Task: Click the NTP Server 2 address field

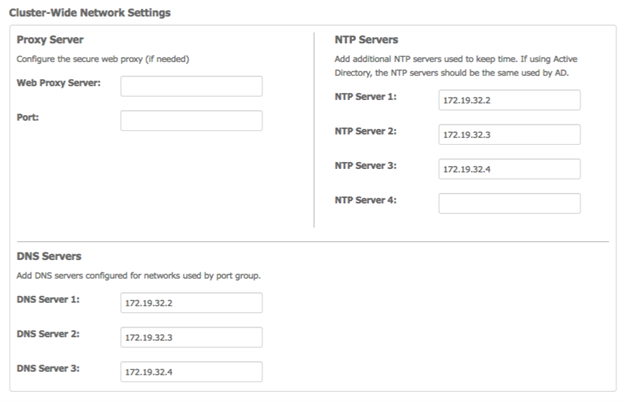Action: pyautogui.click(x=509, y=135)
